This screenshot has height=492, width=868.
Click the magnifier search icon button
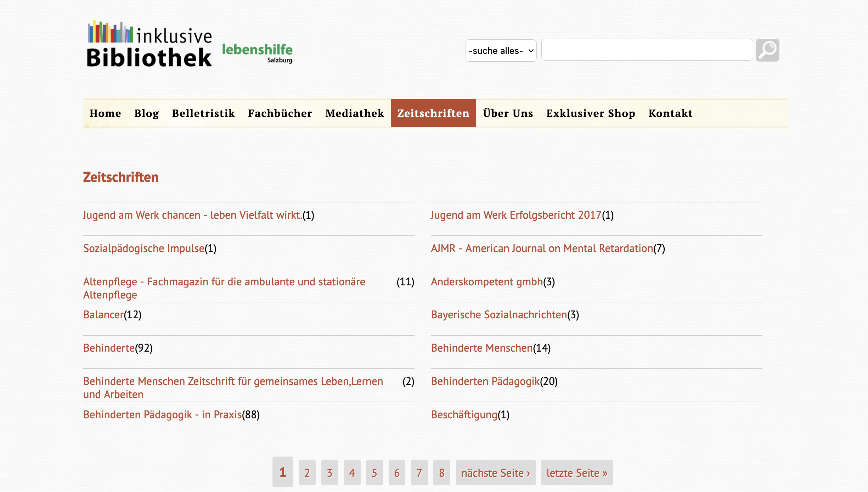pyautogui.click(x=767, y=50)
